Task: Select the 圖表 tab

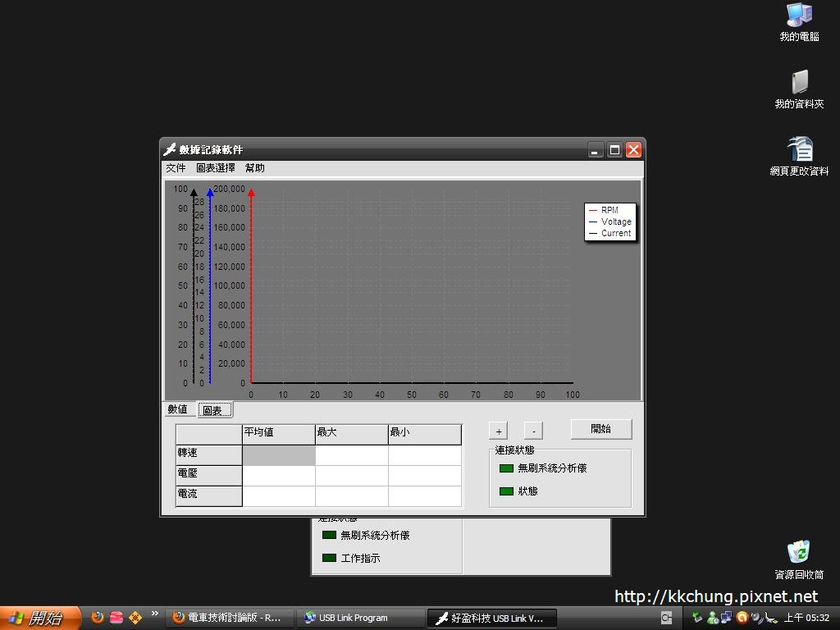Action: tap(214, 409)
